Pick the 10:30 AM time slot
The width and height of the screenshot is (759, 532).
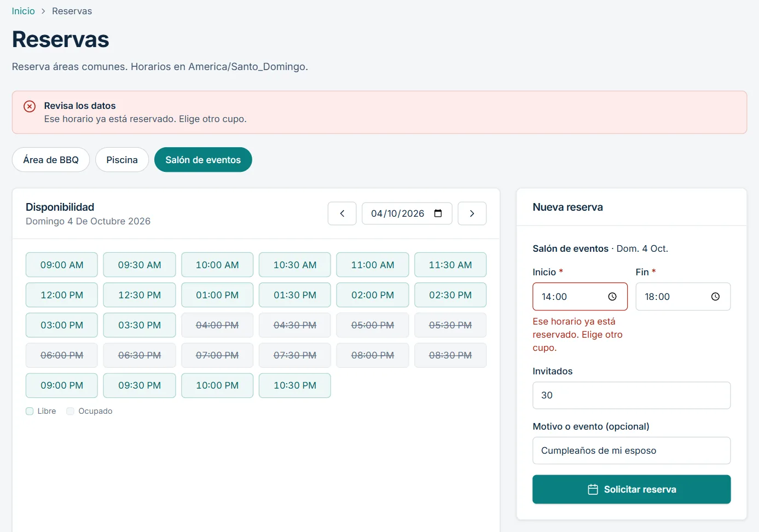(x=295, y=265)
